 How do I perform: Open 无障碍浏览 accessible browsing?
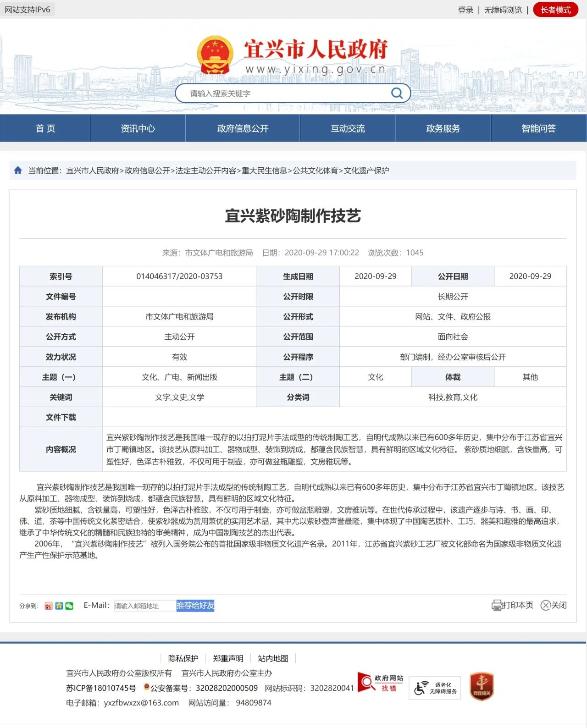503,10
